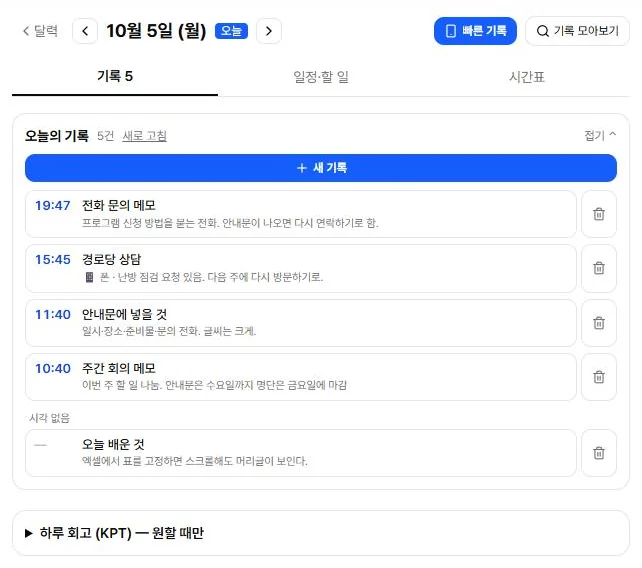642x568 pixels.
Task: Click the 새로 고침 refresh link
Action: (x=145, y=136)
